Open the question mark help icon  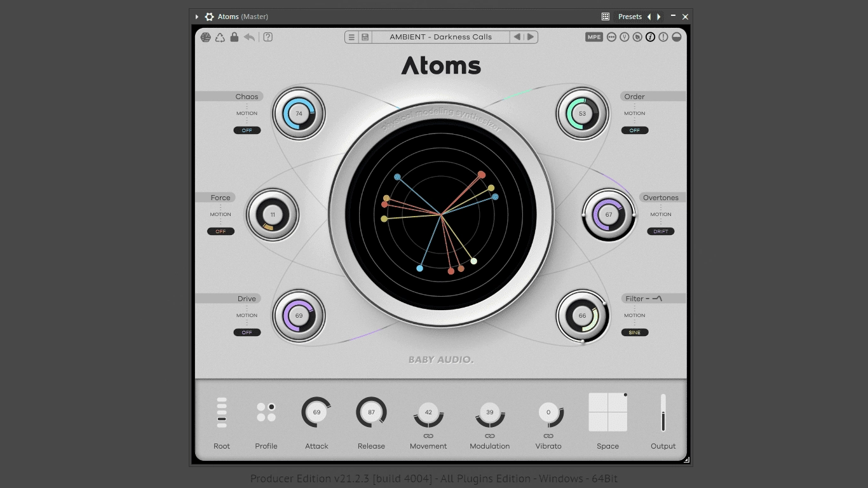(268, 37)
